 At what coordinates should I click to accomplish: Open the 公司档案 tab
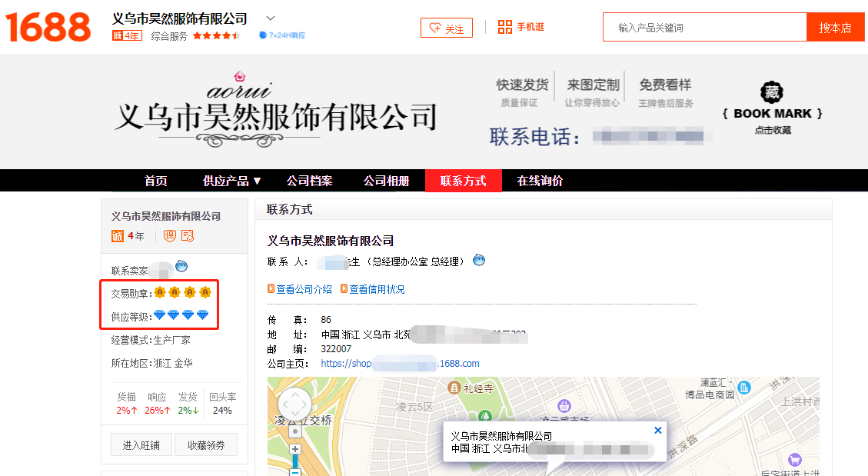coord(309,181)
